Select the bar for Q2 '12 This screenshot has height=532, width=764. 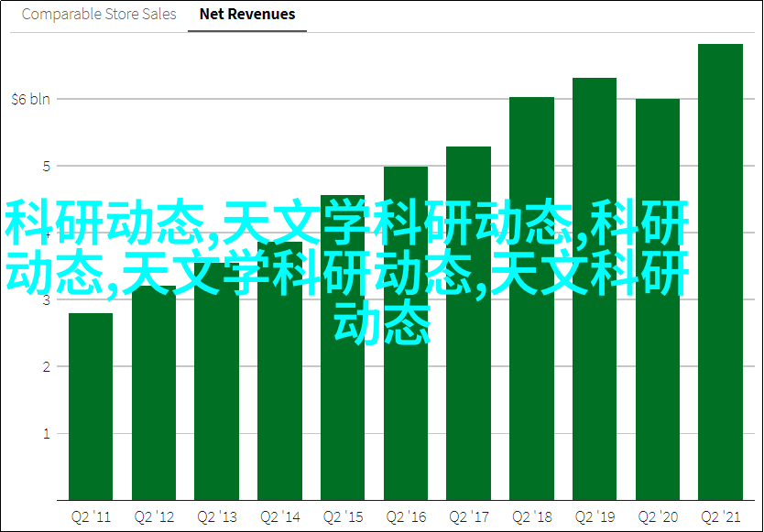(153, 394)
